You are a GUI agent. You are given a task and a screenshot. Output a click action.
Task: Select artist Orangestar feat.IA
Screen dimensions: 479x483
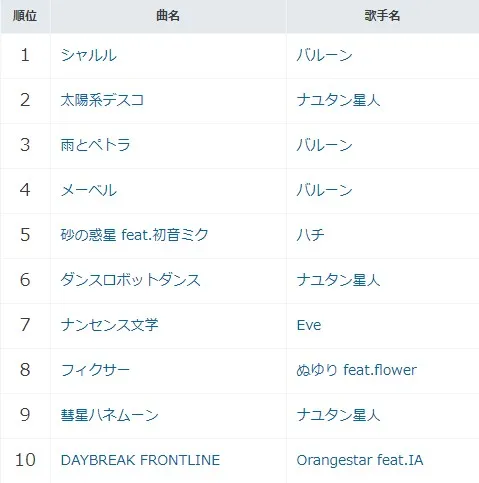point(360,460)
